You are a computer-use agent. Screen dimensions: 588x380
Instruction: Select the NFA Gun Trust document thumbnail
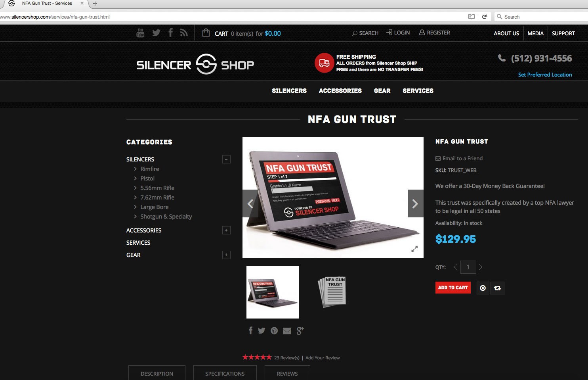pos(332,292)
